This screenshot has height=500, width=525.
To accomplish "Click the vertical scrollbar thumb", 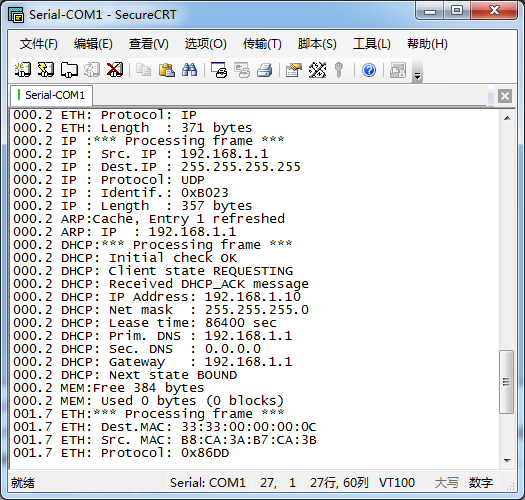I will tap(506, 382).
